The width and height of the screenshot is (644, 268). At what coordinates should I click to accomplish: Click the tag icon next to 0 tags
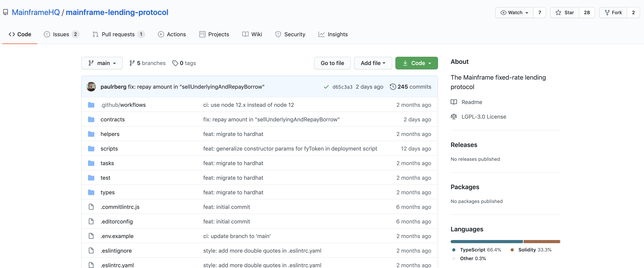[175, 63]
